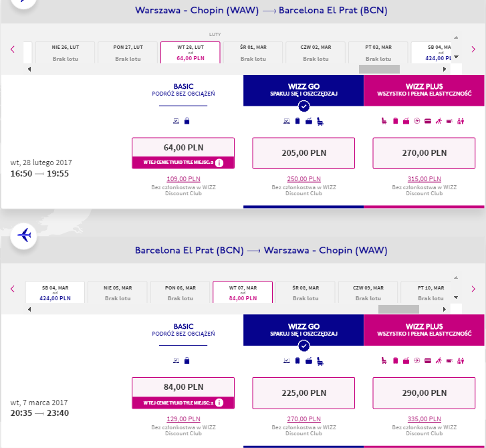Click outbound non-member price 315,00 PLN
Image resolution: width=486 pixels, height=448 pixels.
[424, 179]
